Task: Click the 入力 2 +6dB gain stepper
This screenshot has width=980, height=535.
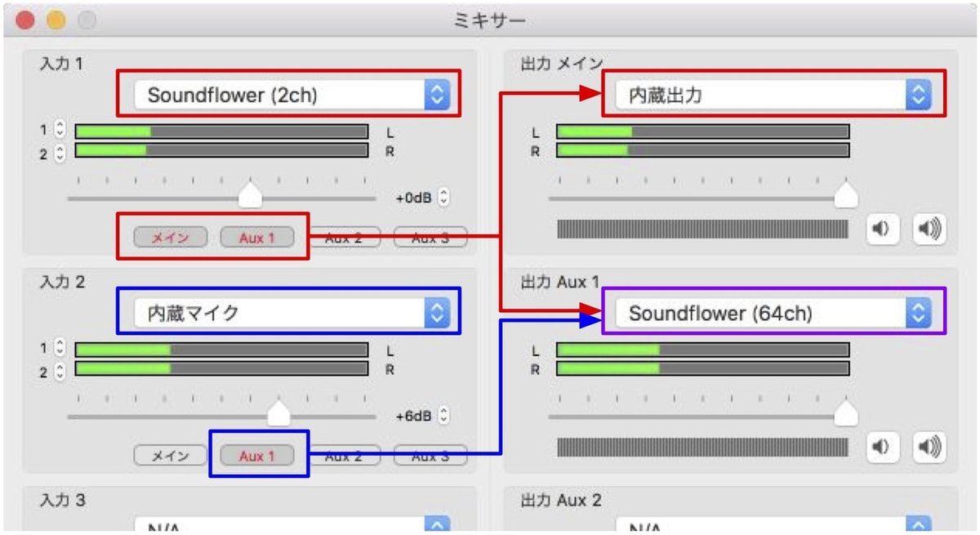Action: pyautogui.click(x=443, y=416)
